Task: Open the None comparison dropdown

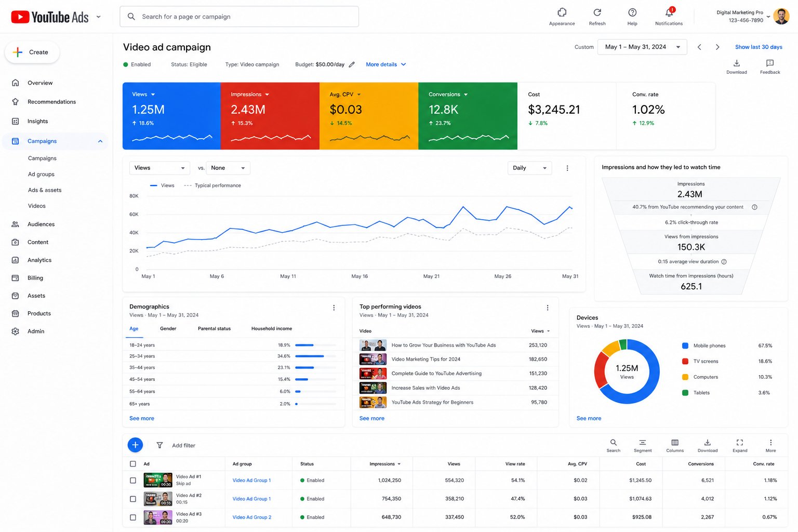Action: (x=228, y=168)
